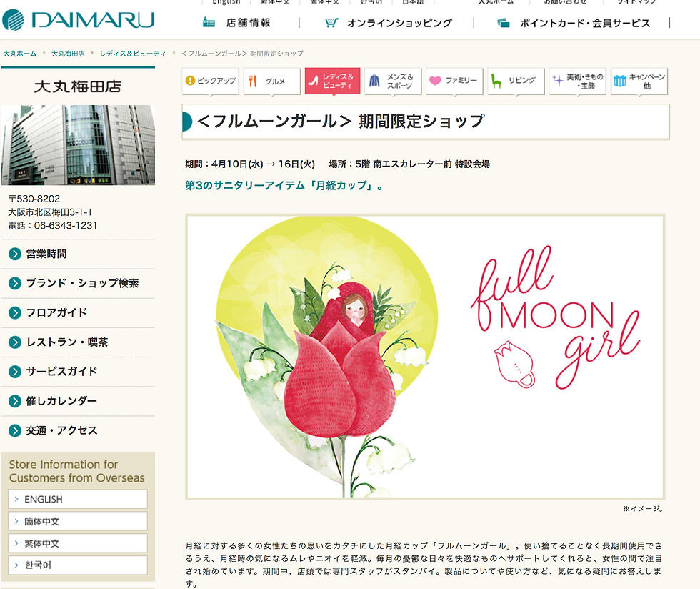Click the high-heel icon on レディス&ビューティ
This screenshot has height=589, width=700.
pos(314,81)
